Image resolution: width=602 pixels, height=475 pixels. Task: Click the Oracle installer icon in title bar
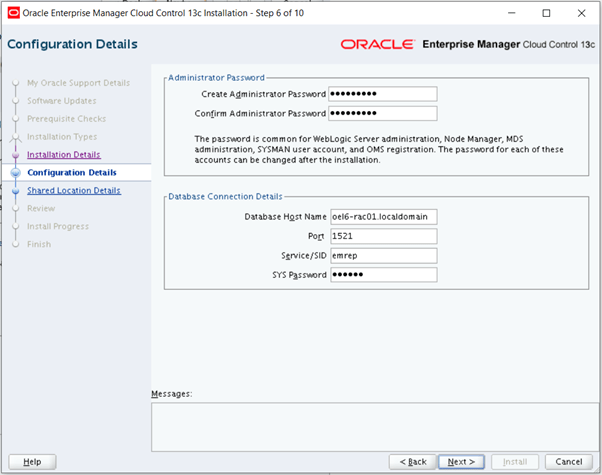tap(12, 13)
